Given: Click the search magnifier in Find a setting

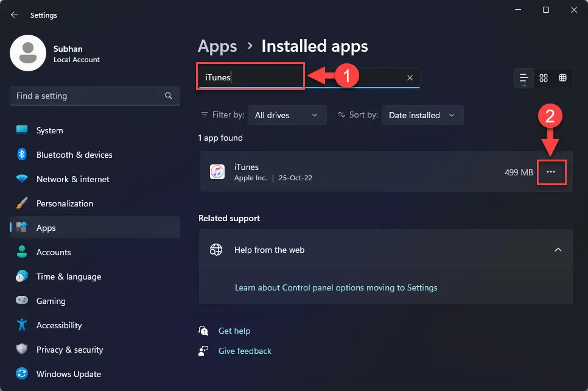Looking at the screenshot, I should tap(169, 96).
